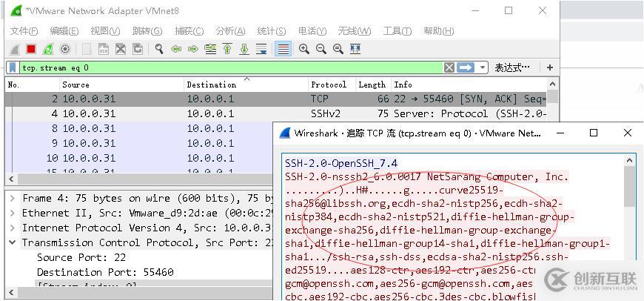644x301 pixels.
Task: Sort packets by the Info column header
Action: point(469,85)
